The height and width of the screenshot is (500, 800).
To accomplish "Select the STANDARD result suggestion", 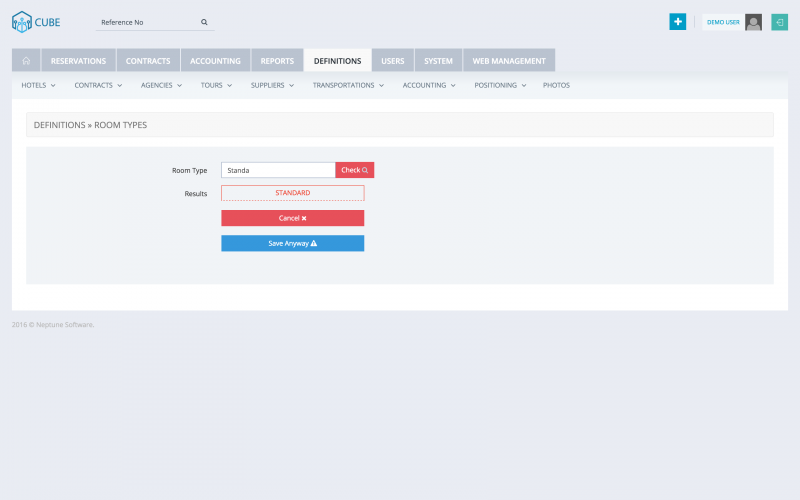I will click(292, 193).
